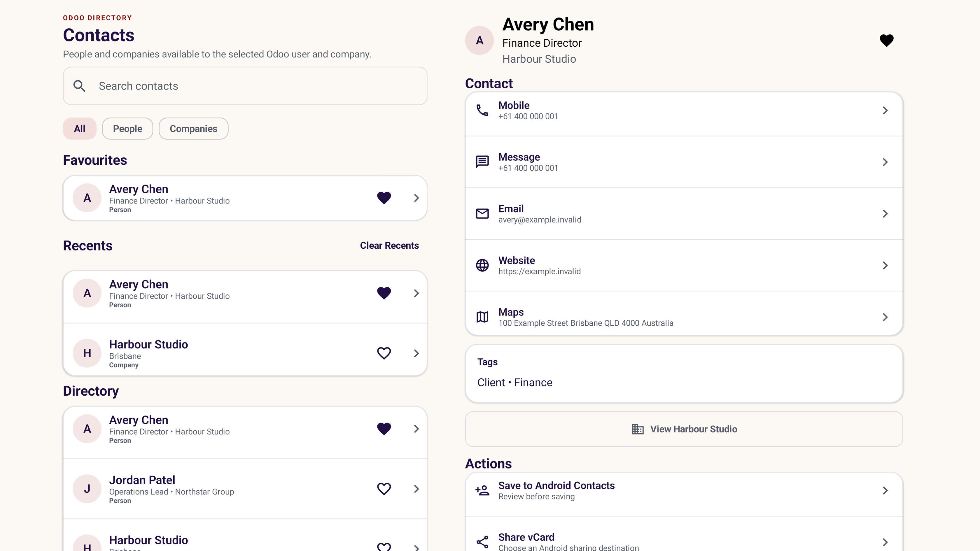This screenshot has height=551, width=980.
Task: Click the search magnifier icon
Action: click(x=79, y=86)
